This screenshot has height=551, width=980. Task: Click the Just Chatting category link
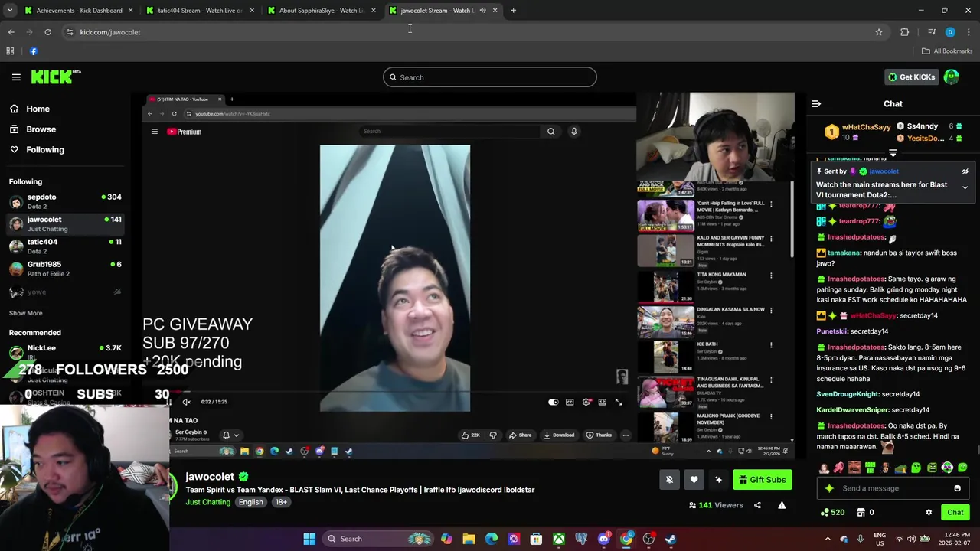[207, 502]
